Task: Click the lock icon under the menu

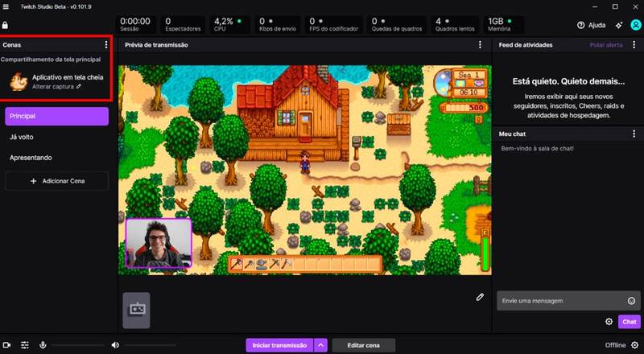Action: [x=5, y=25]
